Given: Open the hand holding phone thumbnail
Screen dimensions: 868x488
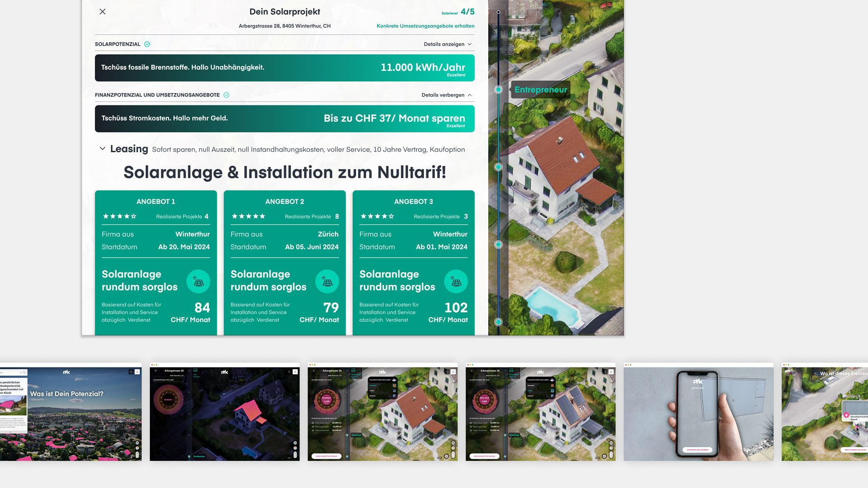Looking at the screenshot, I should pyautogui.click(x=698, y=412).
